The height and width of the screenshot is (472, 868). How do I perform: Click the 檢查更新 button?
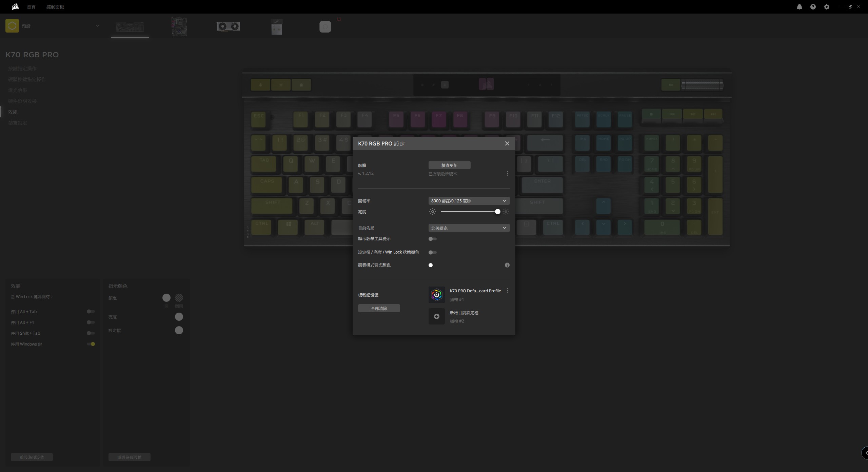pyautogui.click(x=449, y=165)
